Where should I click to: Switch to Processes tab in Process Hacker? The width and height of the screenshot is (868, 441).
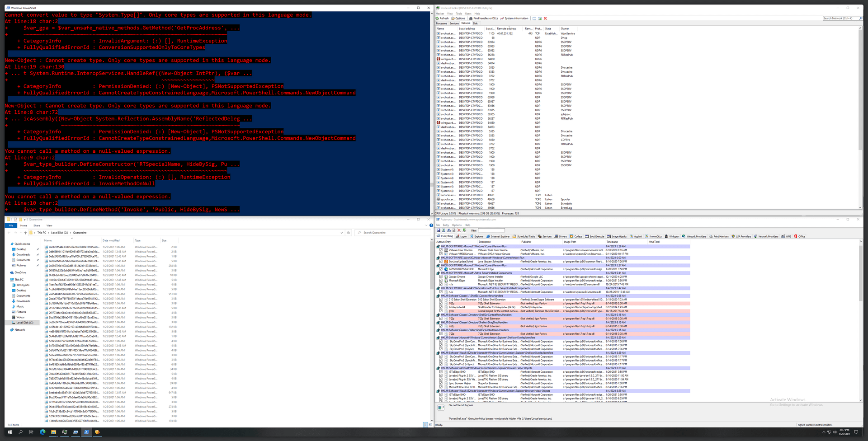(x=441, y=23)
